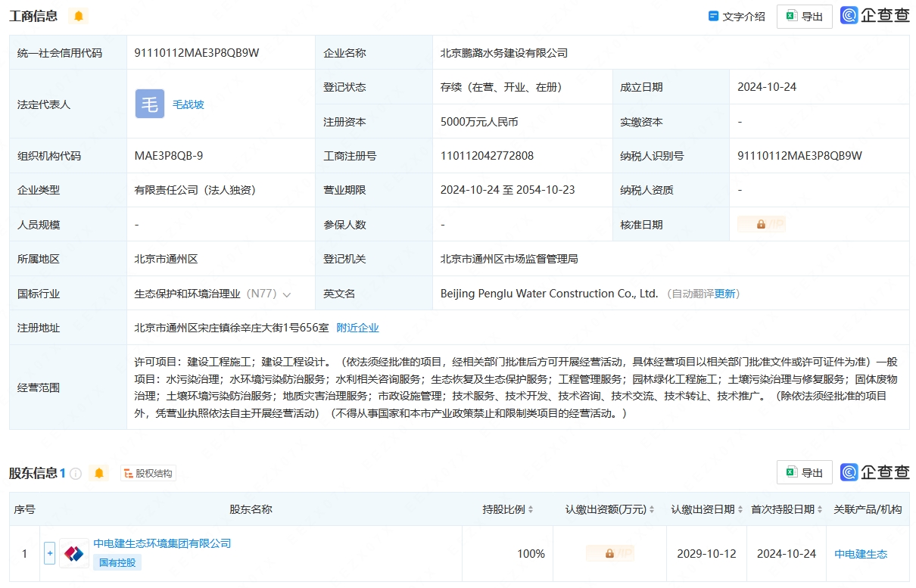Select registered capital 5000万元人民币
Screen dimensions: 916x588
(x=479, y=122)
